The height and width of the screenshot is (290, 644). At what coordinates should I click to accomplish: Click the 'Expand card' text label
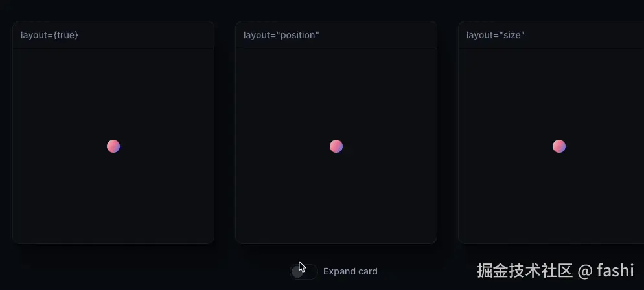click(351, 271)
